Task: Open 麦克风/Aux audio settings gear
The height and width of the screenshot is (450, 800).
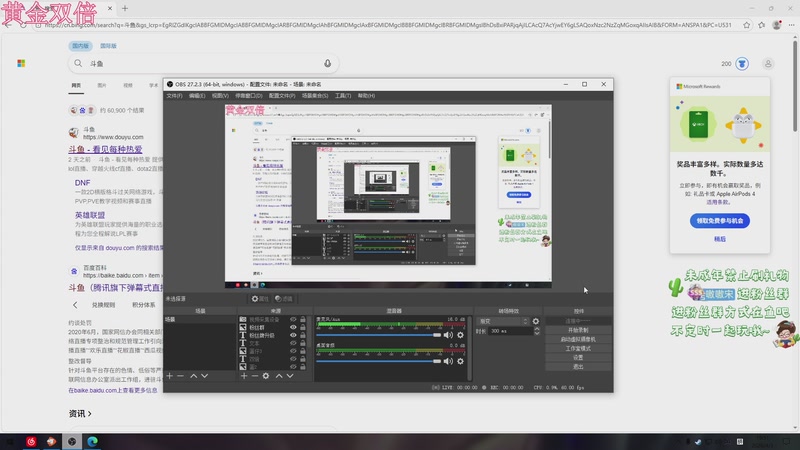Action: tap(460, 335)
